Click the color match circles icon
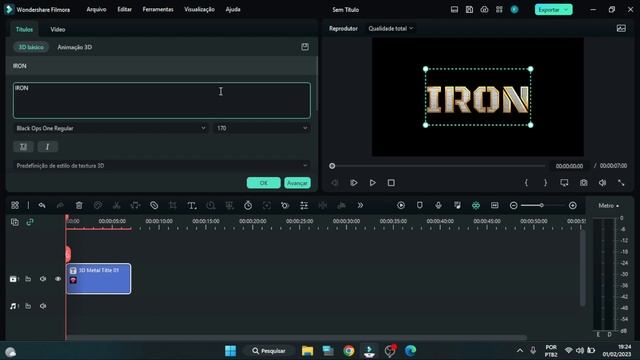This screenshot has height=360, width=640. pyautogui.click(x=285, y=205)
